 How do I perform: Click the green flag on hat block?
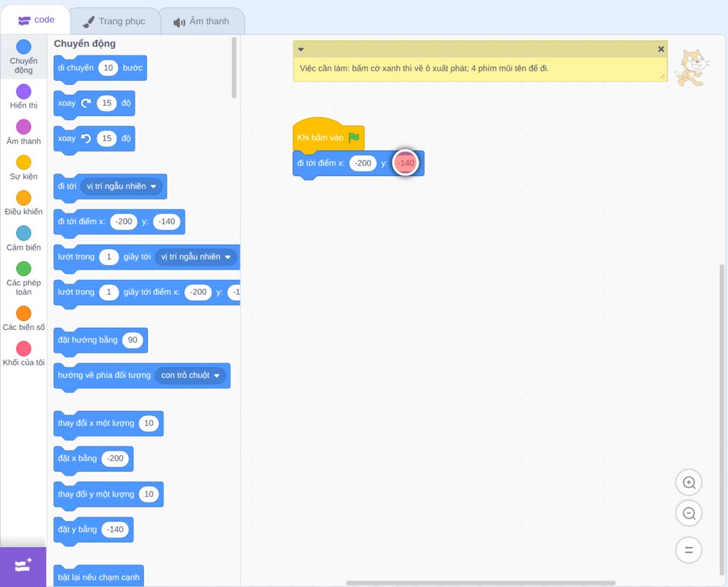355,138
